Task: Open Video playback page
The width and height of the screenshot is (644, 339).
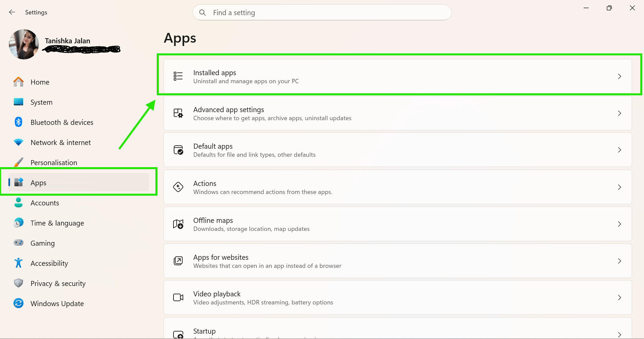Action: pos(398,298)
